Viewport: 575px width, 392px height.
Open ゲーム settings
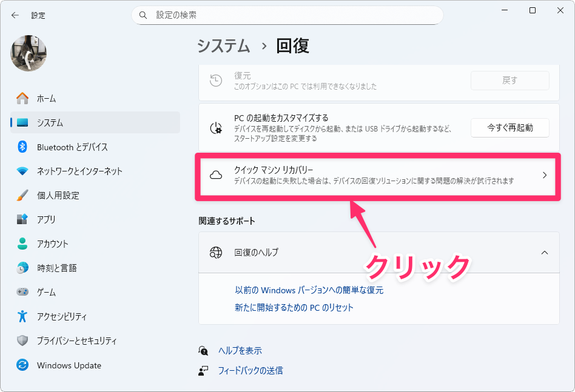click(95, 292)
